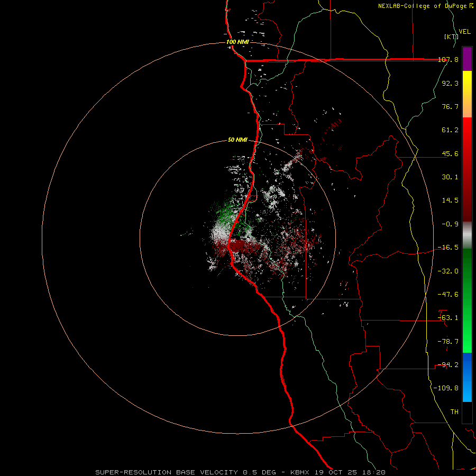476x476 pixels.
Task: Pick the purple segment of the color bar
Action: [467, 59]
